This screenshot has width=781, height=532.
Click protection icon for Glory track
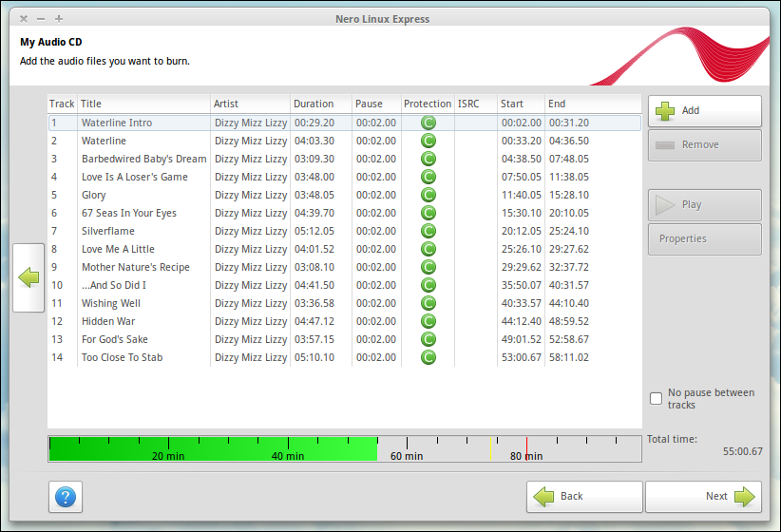[428, 195]
